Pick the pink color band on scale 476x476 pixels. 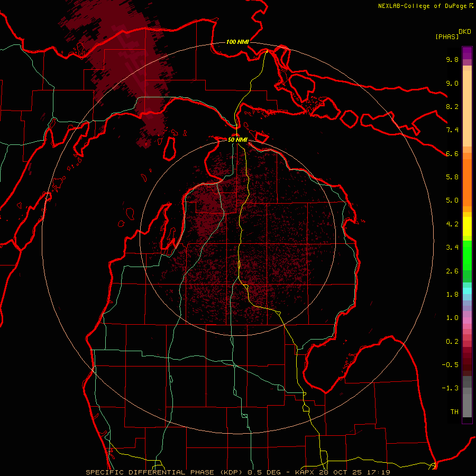[x=467, y=321]
